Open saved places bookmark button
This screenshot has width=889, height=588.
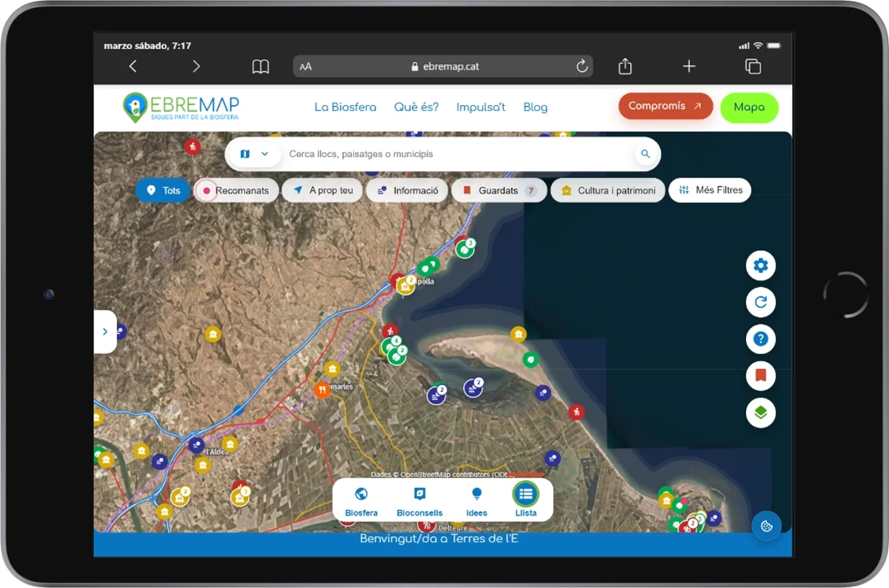[760, 375]
